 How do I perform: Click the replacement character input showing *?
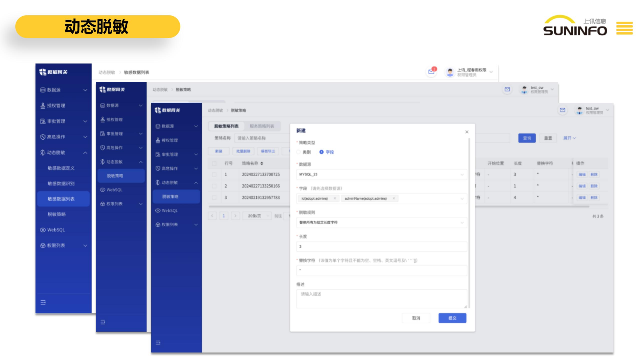[x=381, y=270]
